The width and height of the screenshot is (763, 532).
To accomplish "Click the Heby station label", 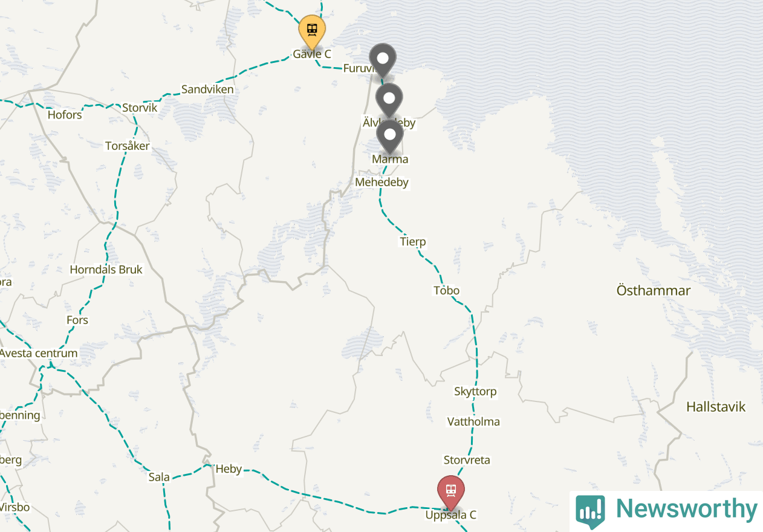I will click(229, 469).
